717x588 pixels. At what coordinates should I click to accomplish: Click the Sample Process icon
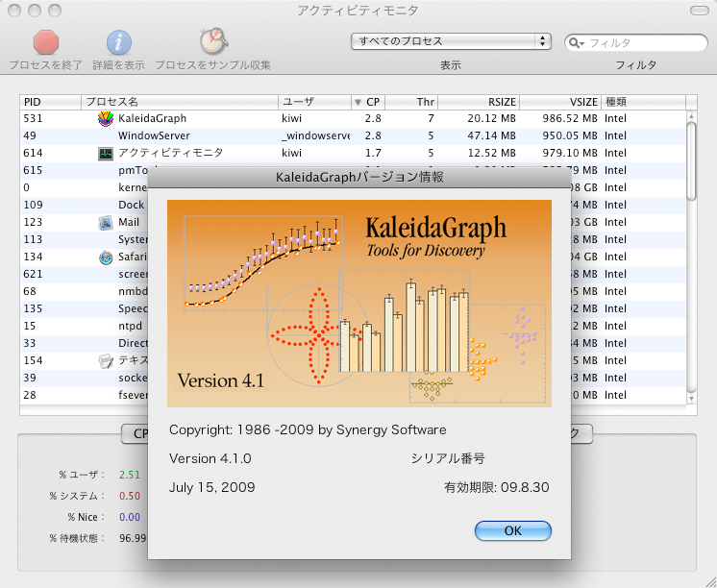tap(213, 41)
